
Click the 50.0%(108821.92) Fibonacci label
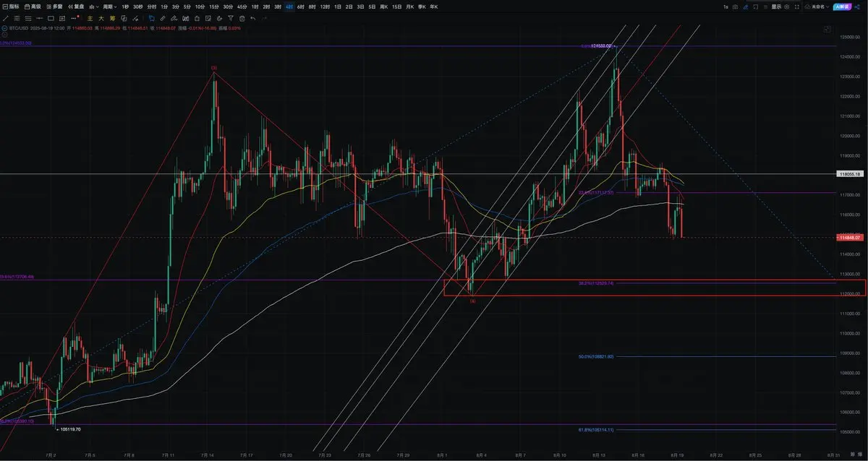[596, 356]
